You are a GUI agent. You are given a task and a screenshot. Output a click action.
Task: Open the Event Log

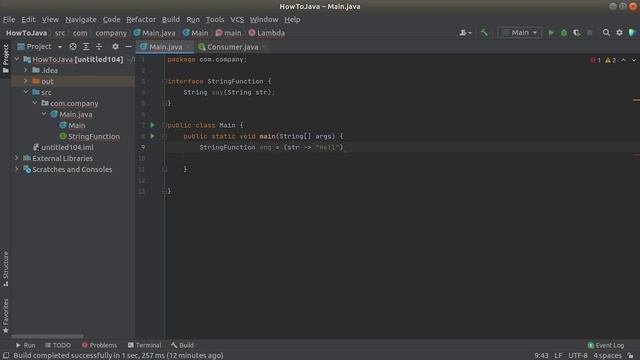[x=606, y=345]
